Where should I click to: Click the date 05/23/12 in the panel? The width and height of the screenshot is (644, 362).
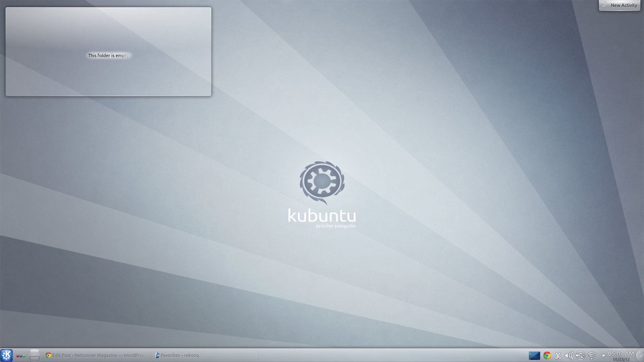point(621,360)
